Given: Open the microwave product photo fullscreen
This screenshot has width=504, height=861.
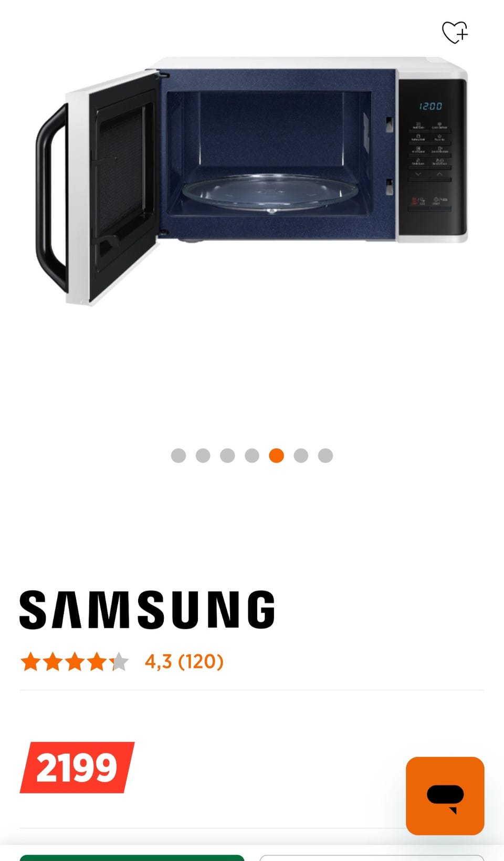Looking at the screenshot, I should (251, 180).
